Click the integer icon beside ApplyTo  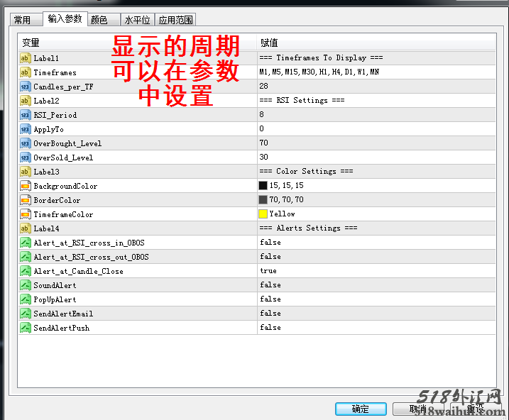pos(26,129)
